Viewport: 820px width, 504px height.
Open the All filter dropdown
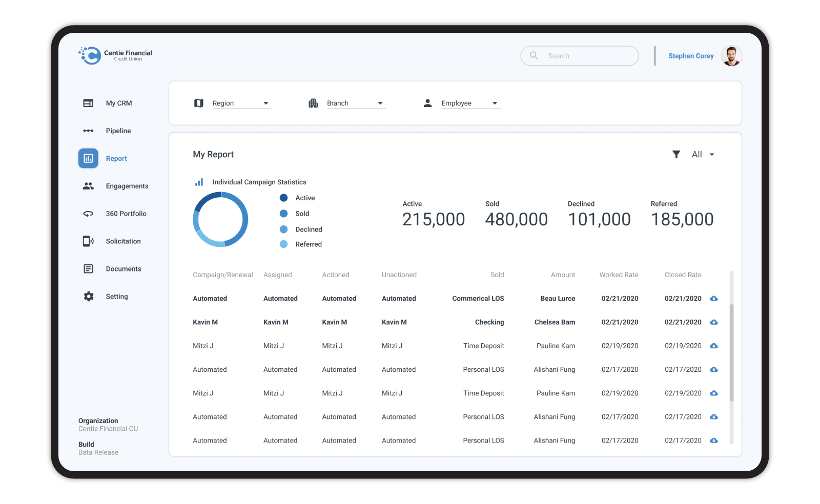pyautogui.click(x=703, y=154)
